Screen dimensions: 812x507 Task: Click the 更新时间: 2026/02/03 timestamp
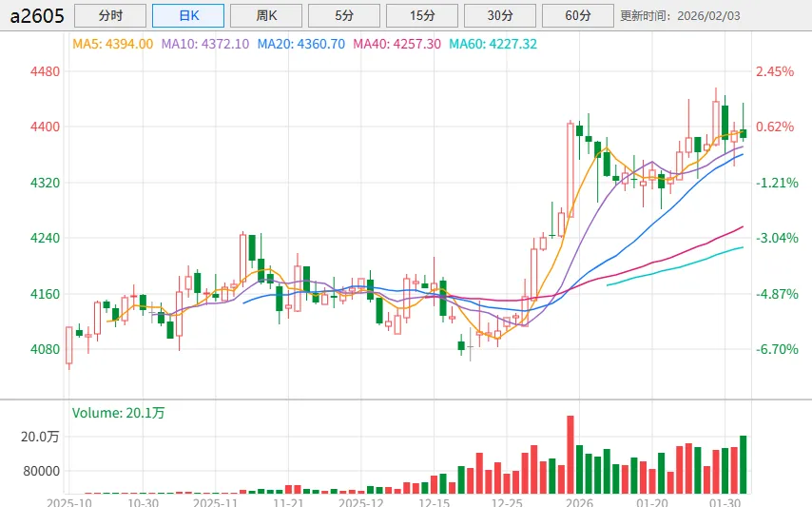680,16
